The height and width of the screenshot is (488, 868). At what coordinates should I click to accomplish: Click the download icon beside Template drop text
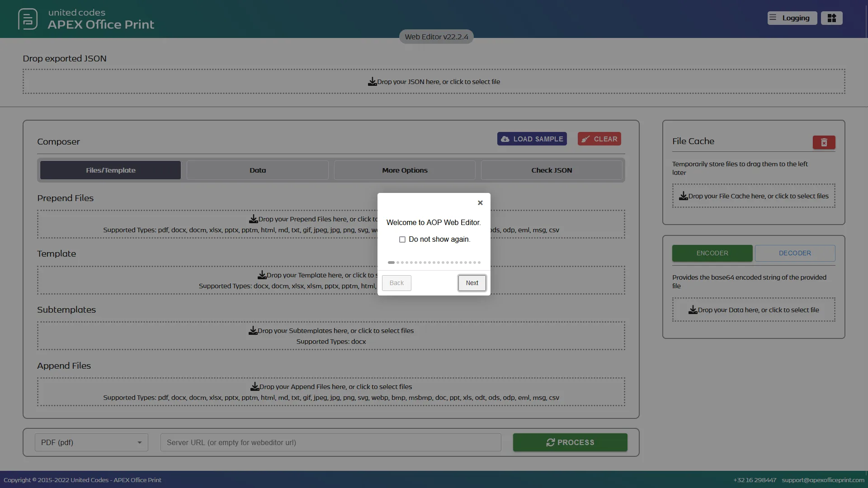[x=262, y=275]
